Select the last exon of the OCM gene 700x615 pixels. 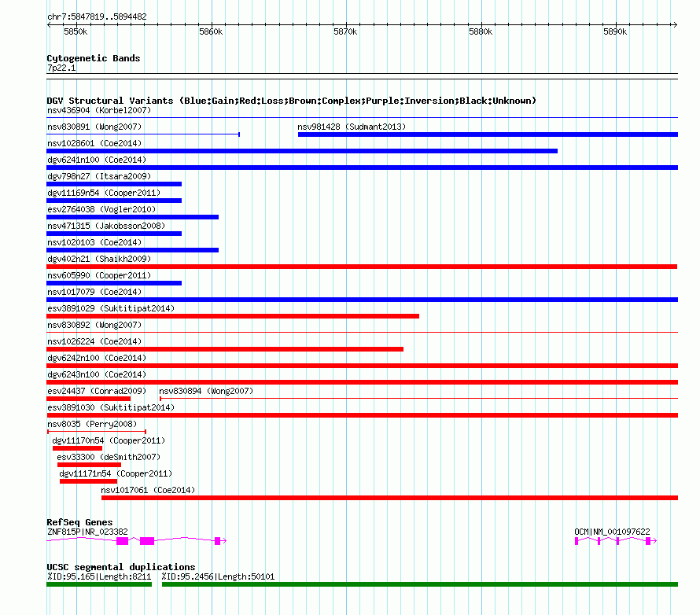(x=648, y=541)
